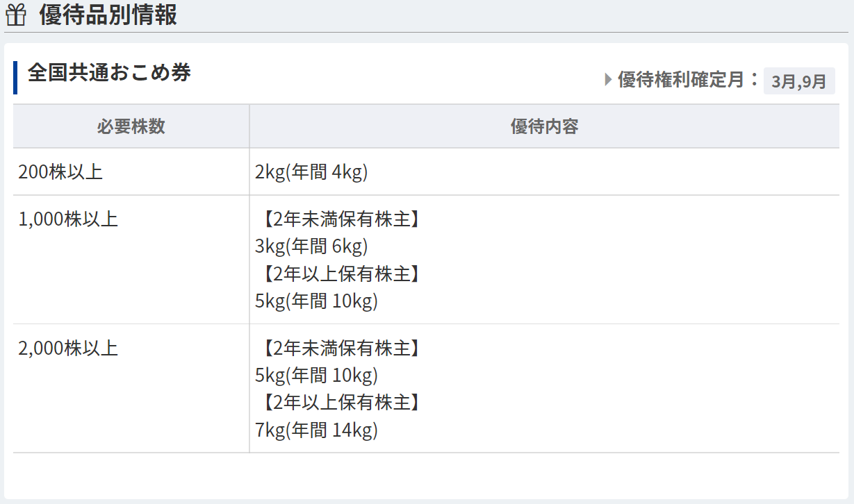Click the 必要株数 column header

[131, 126]
